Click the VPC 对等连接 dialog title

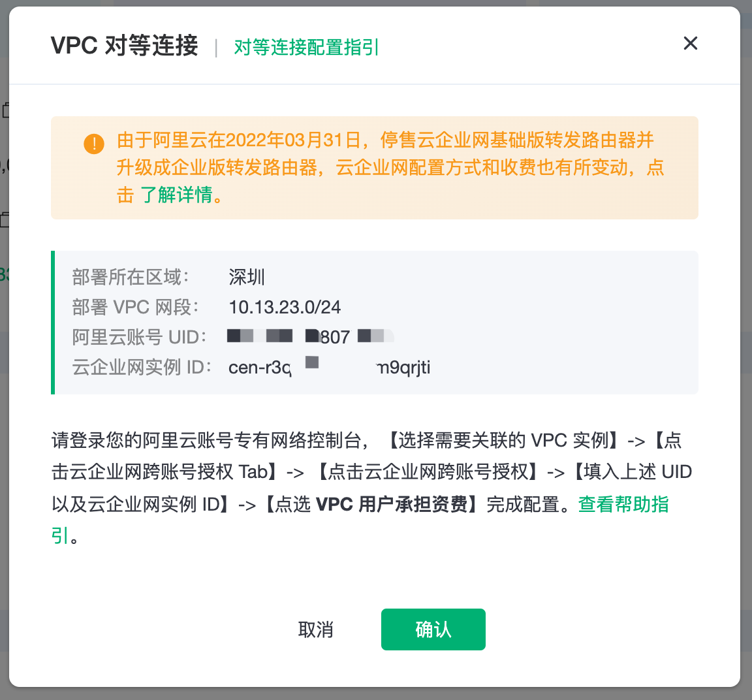(124, 46)
